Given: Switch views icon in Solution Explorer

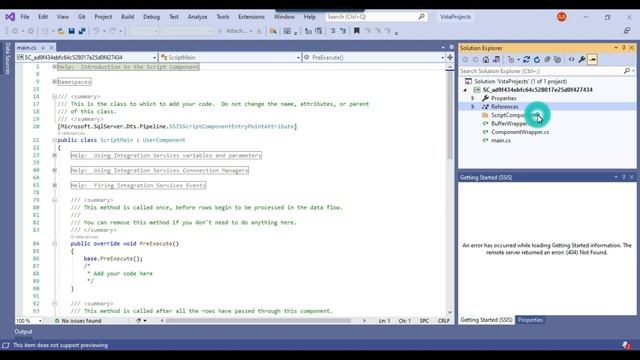Looking at the screenshot, I should click(x=496, y=60).
